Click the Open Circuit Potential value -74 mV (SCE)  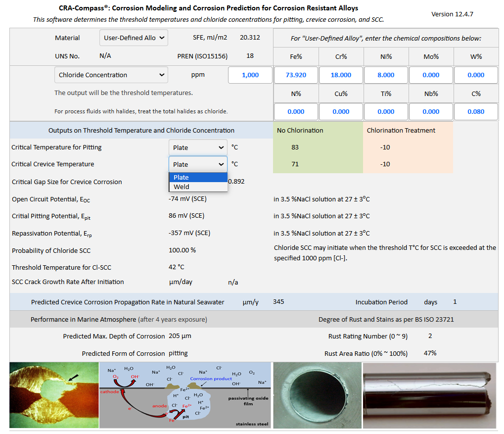coord(187,199)
